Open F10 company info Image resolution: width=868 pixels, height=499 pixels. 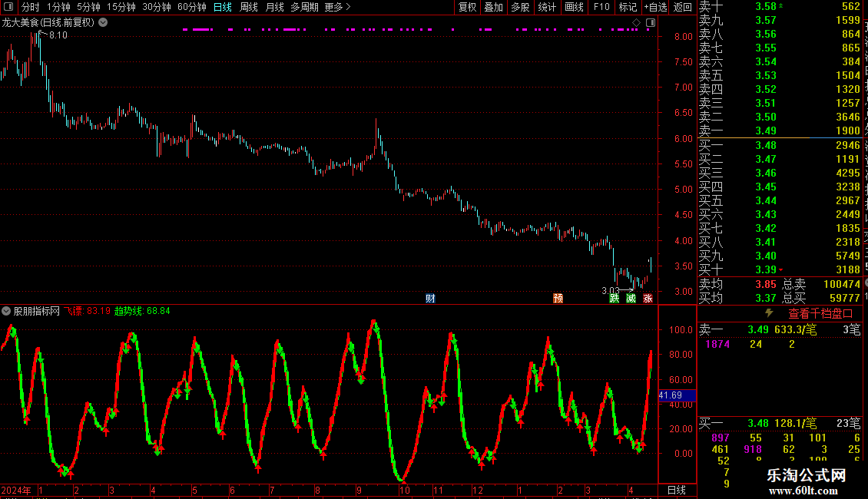pyautogui.click(x=601, y=7)
